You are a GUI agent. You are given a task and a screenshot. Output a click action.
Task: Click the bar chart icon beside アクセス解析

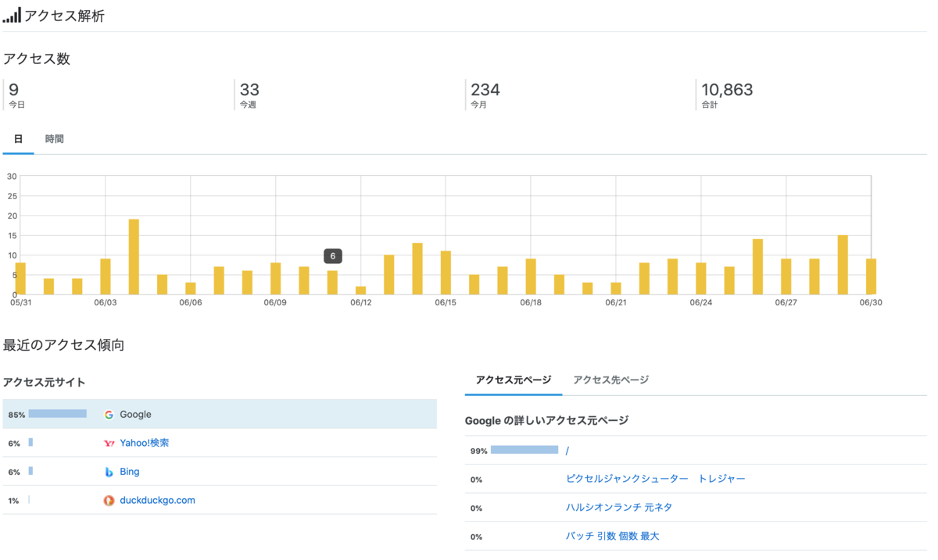click(12, 15)
